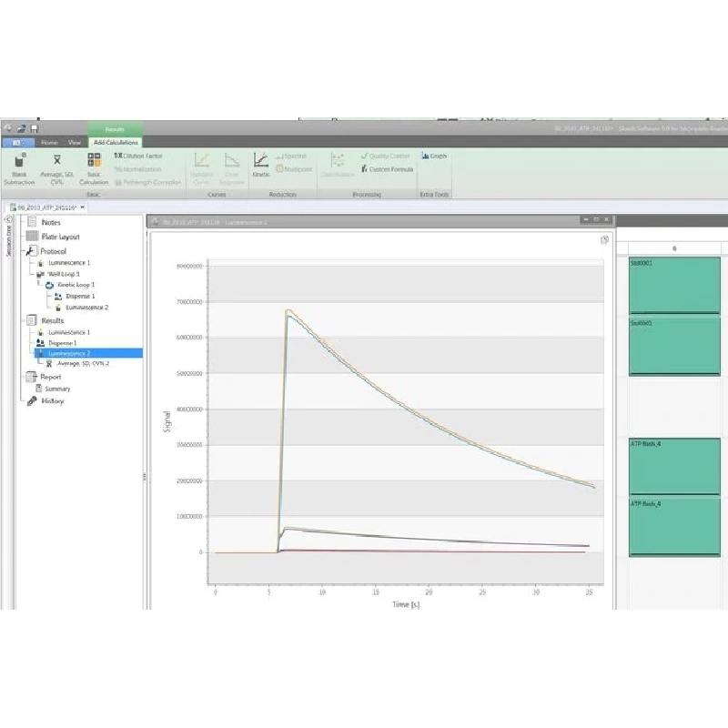Open the Basic Calculation tool
This screenshot has width=728, height=728.
click(94, 161)
